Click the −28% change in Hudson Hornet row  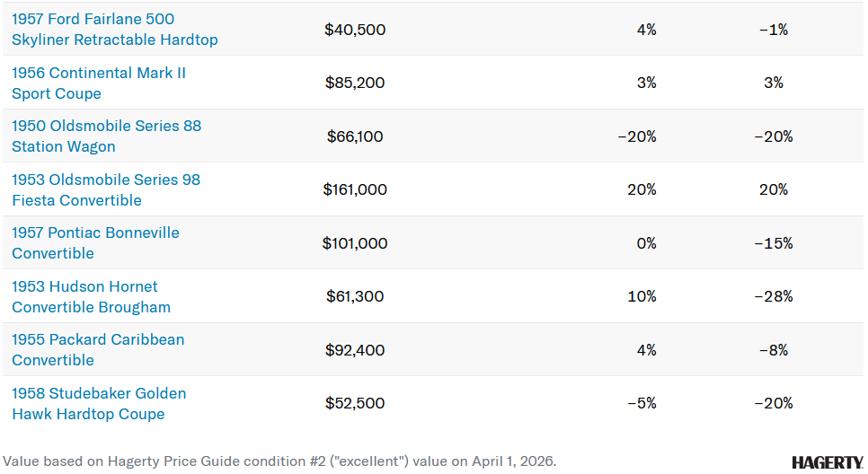[774, 296]
